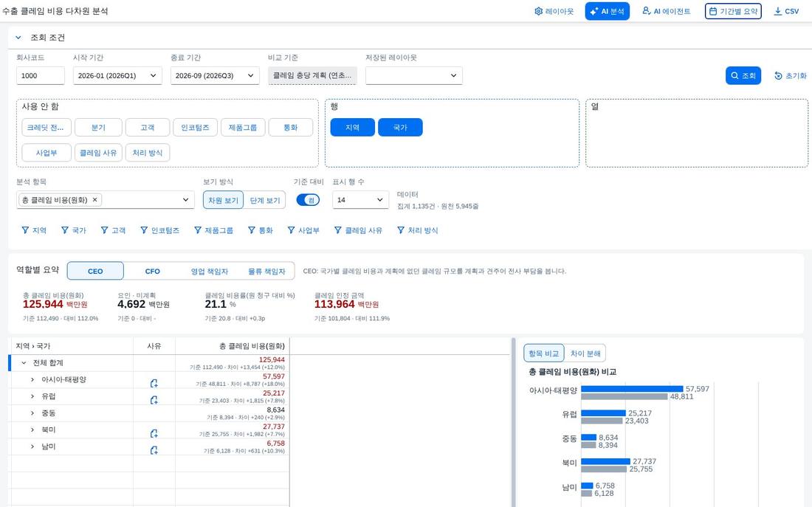This screenshot has width=812, height=507.
Task: Collapse the 조회 조건 section
Action: [x=18, y=38]
